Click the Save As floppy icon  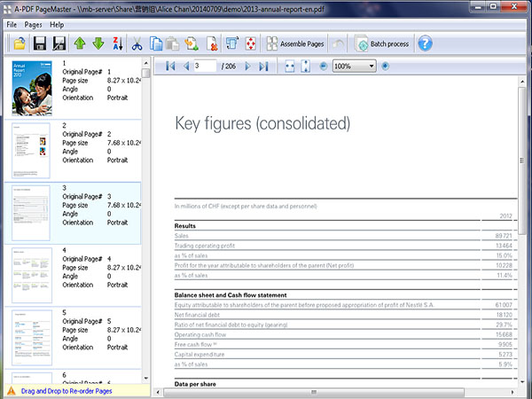[x=59, y=43]
